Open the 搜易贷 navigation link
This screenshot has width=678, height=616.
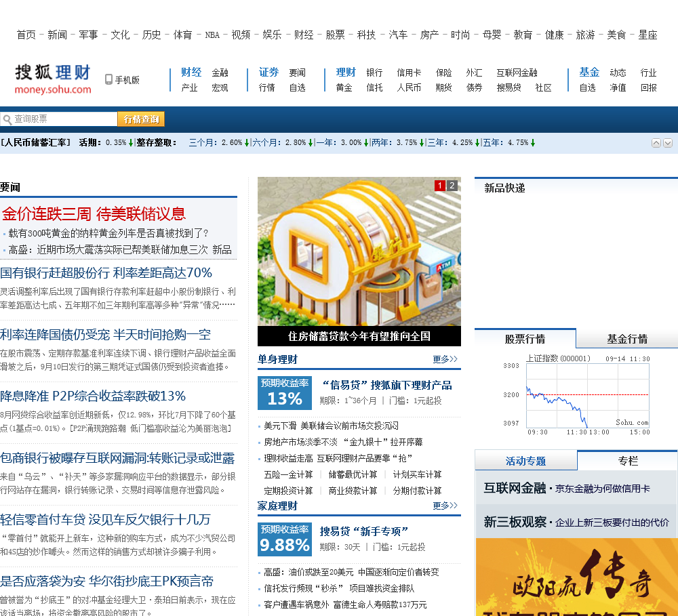click(509, 87)
